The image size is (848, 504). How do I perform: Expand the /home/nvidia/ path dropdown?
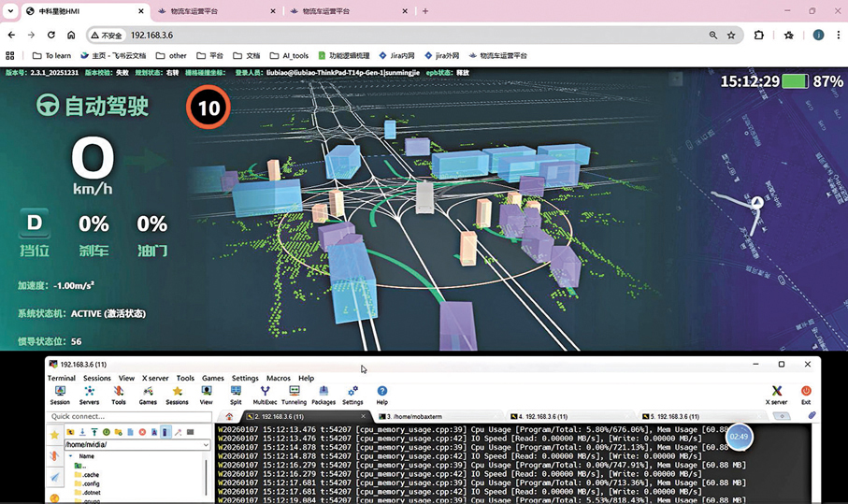point(206,445)
